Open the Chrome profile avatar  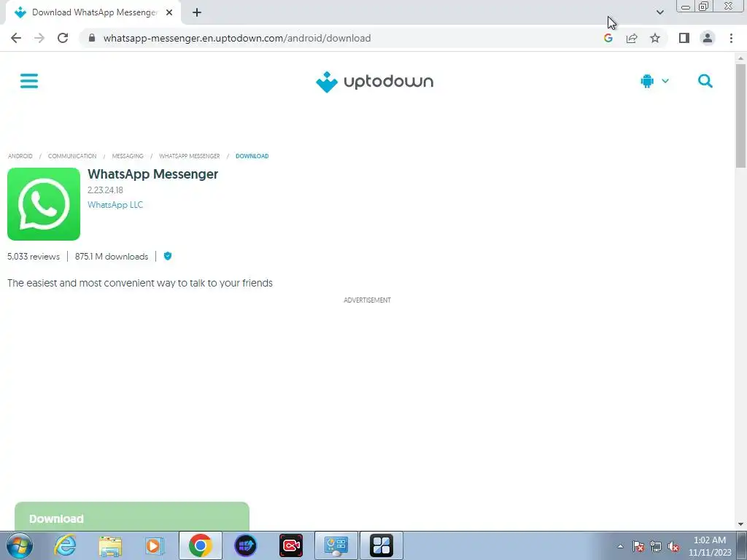point(708,38)
